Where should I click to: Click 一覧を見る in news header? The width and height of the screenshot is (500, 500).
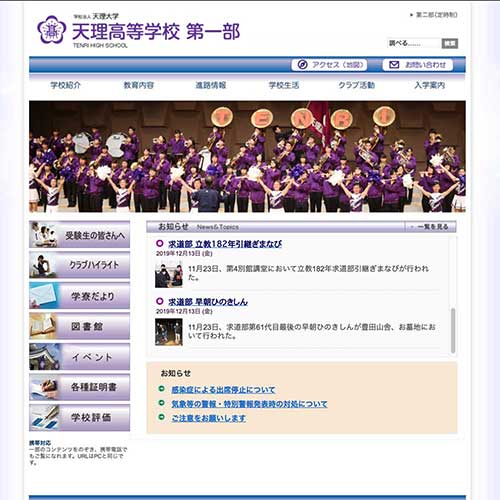tap(432, 227)
